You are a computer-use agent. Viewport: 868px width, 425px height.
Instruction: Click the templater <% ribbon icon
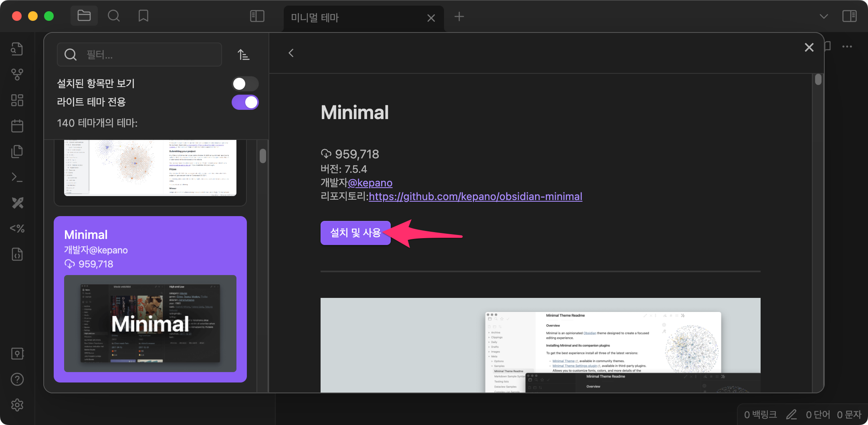(17, 229)
